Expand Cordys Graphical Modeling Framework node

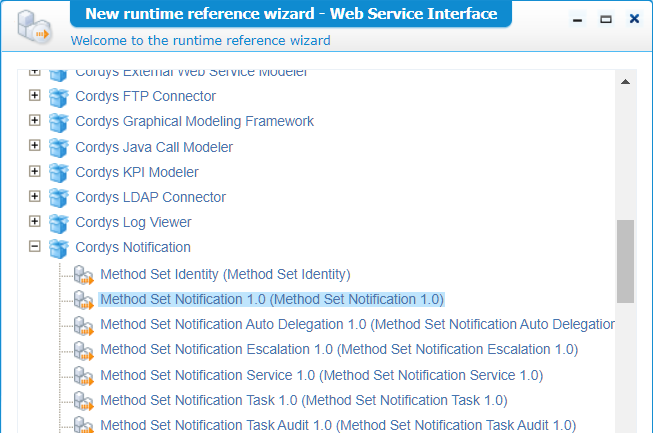35,120
